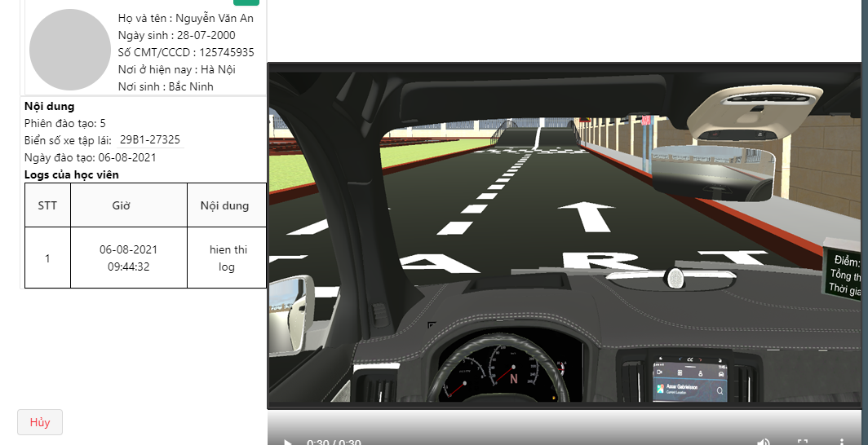The height and width of the screenshot is (445, 868).
Task: Click the Hủy cancel button
Action: [x=40, y=422]
